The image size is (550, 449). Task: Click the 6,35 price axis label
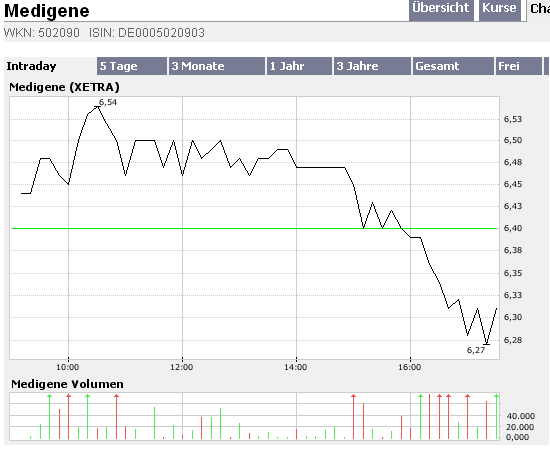pyautogui.click(x=513, y=273)
